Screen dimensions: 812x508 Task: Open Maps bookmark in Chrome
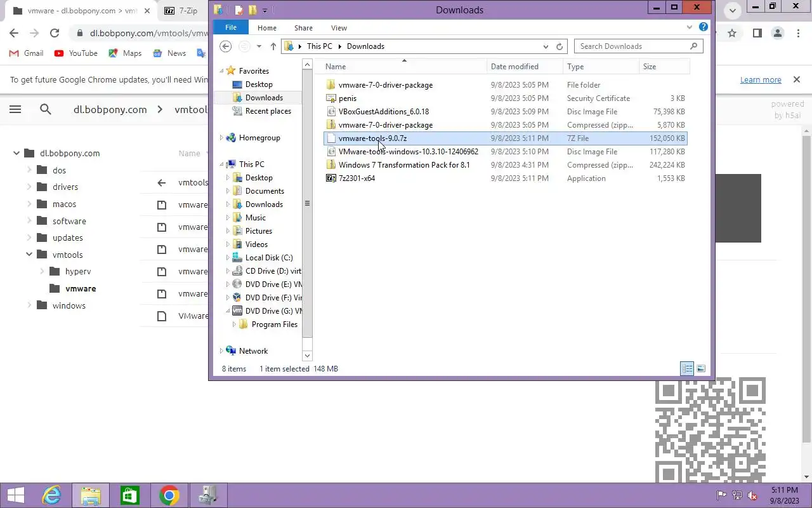(x=126, y=53)
